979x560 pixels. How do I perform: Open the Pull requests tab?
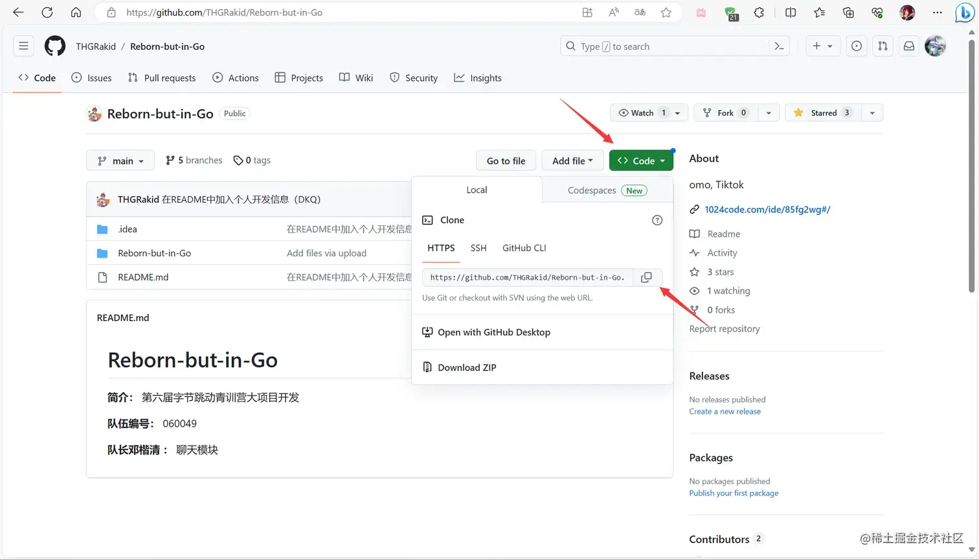(x=162, y=78)
